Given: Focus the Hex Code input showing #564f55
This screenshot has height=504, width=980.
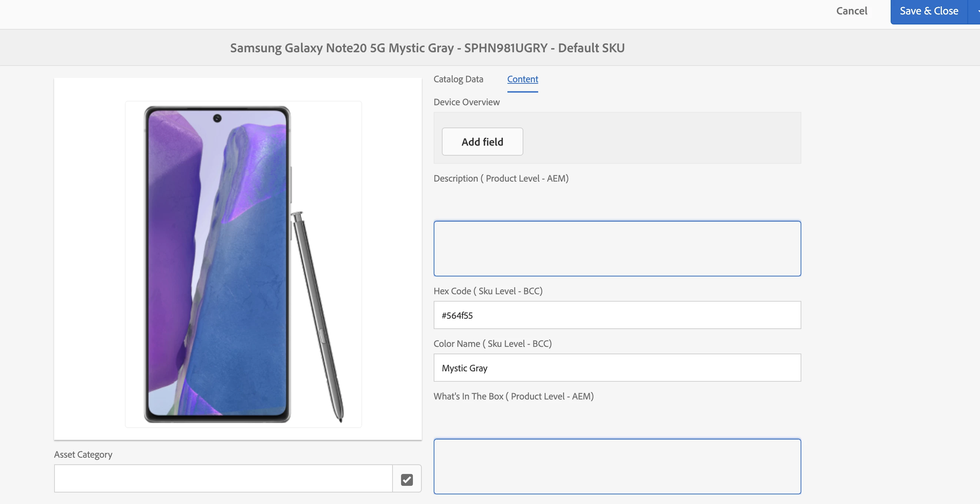Looking at the screenshot, I should click(617, 315).
